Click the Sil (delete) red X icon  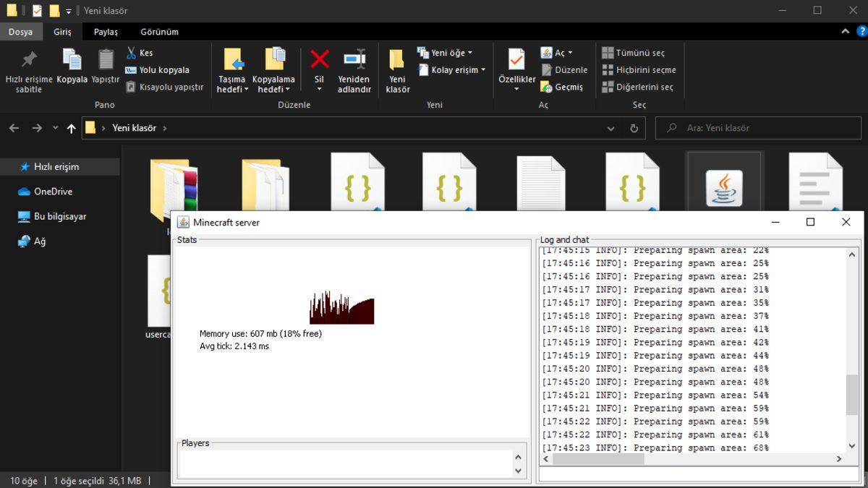319,59
